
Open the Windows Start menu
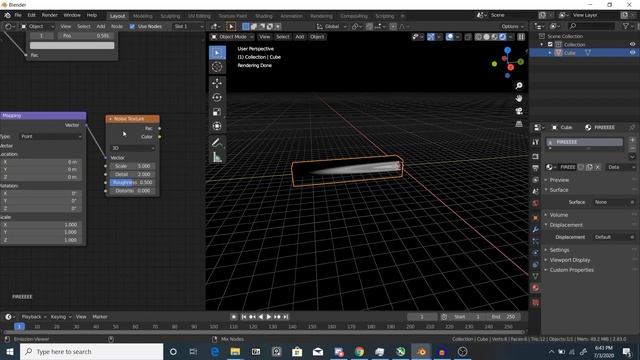pos(10,351)
